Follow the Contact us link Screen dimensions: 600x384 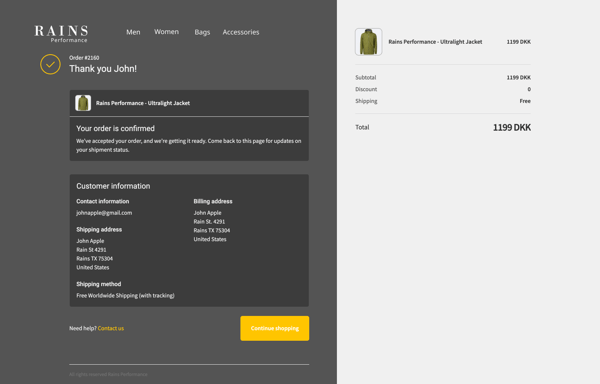click(x=111, y=328)
